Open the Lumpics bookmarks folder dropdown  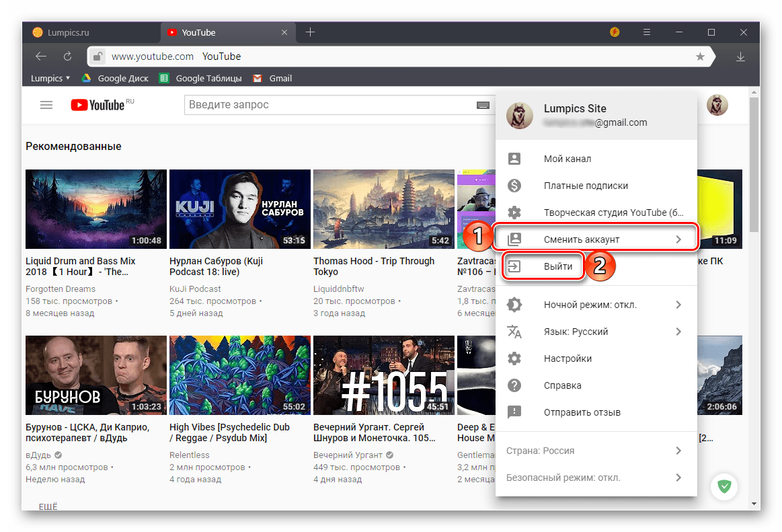(50, 78)
